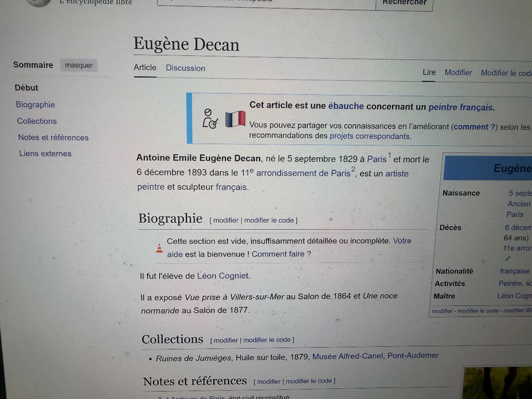Open the français link in the intro
The height and width of the screenshot is (399, 532).
[231, 187]
